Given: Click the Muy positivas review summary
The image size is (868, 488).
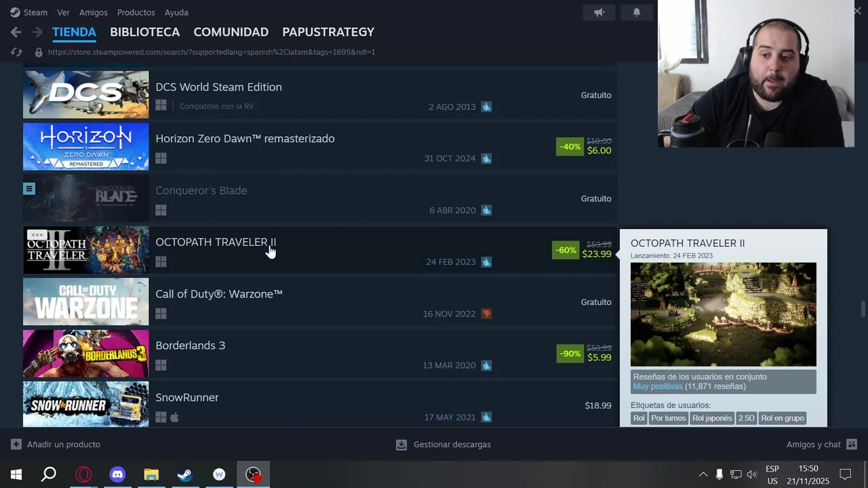Looking at the screenshot, I should point(657,386).
